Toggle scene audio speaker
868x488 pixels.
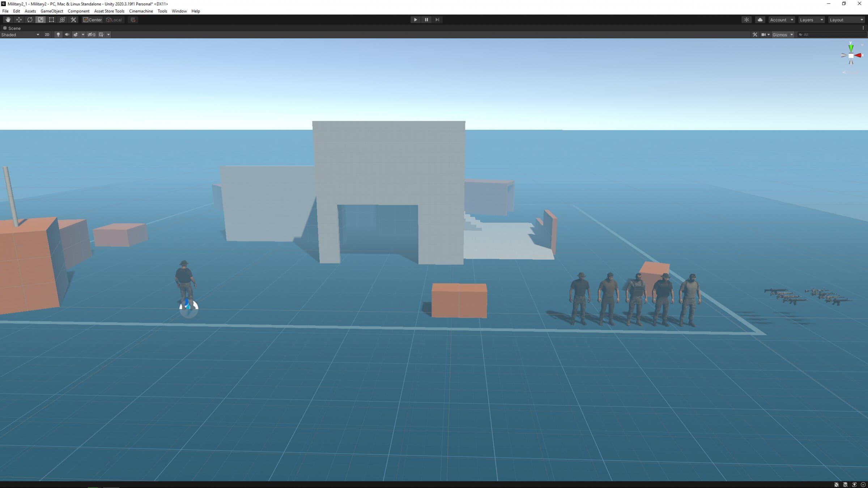[x=67, y=35]
